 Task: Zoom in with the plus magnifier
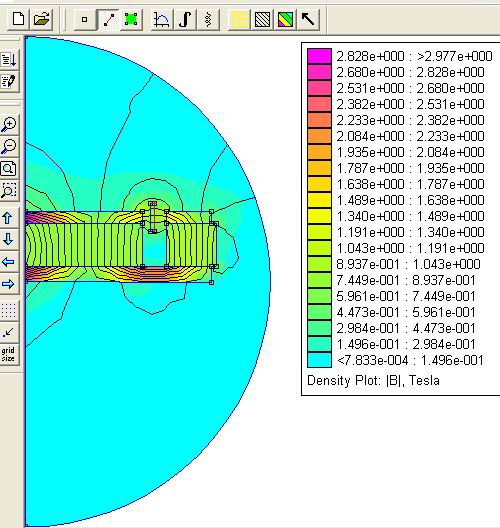[9, 125]
